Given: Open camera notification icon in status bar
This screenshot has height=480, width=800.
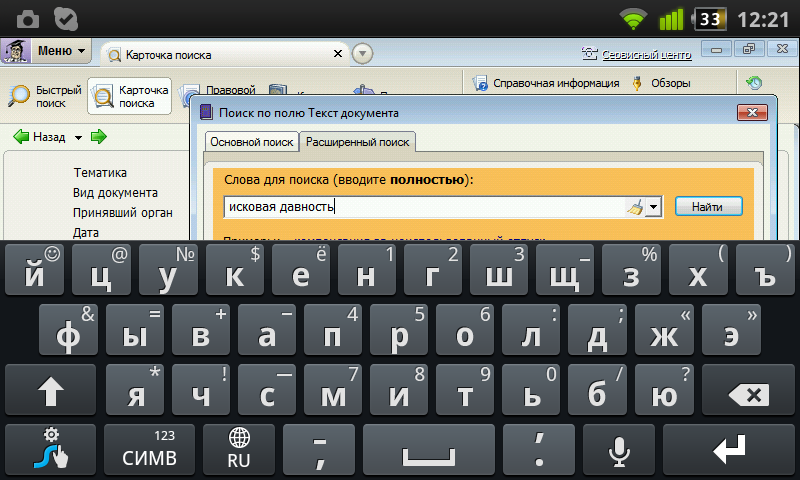Looking at the screenshot, I should click(x=28, y=19).
